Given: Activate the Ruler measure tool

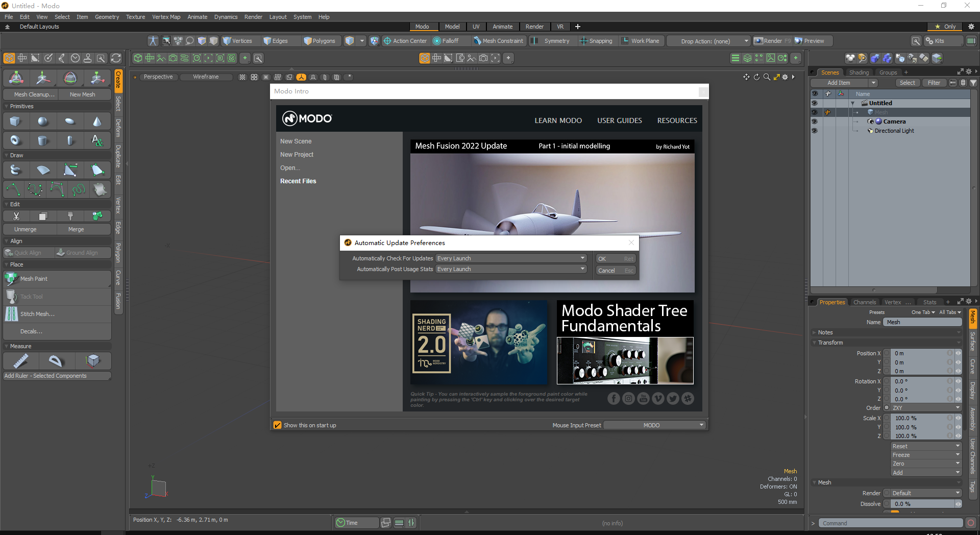Looking at the screenshot, I should click(20, 361).
